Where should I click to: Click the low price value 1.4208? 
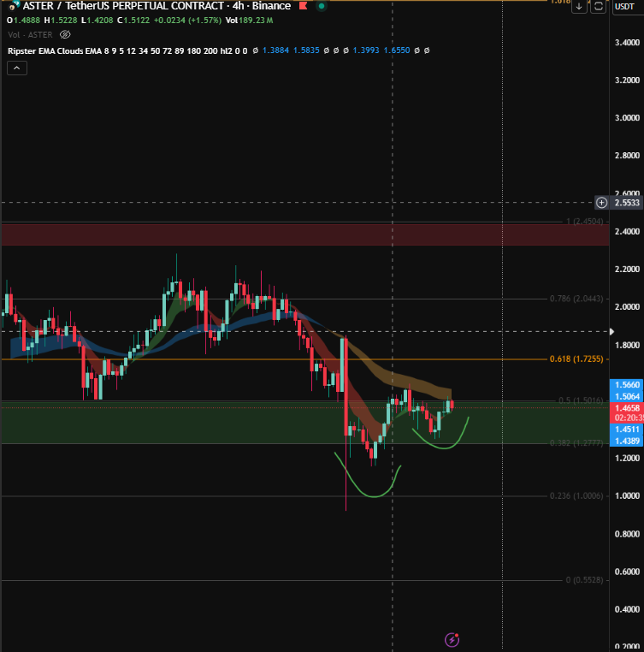pyautogui.click(x=100, y=20)
